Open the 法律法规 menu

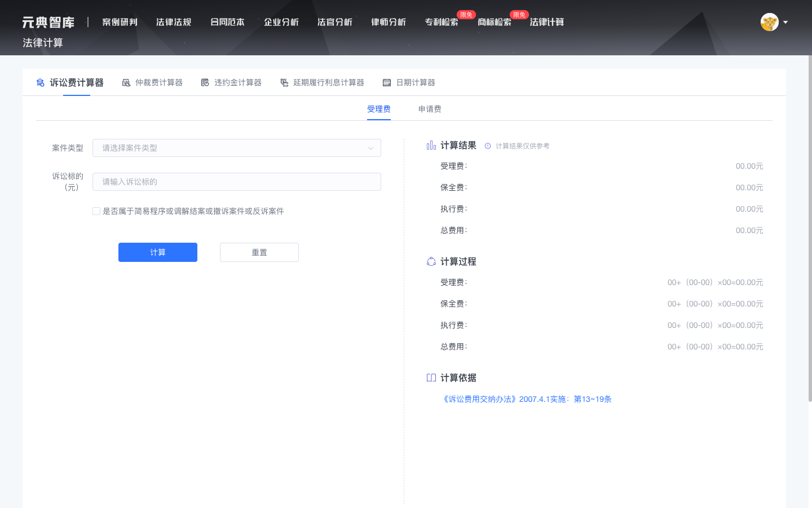pyautogui.click(x=173, y=23)
